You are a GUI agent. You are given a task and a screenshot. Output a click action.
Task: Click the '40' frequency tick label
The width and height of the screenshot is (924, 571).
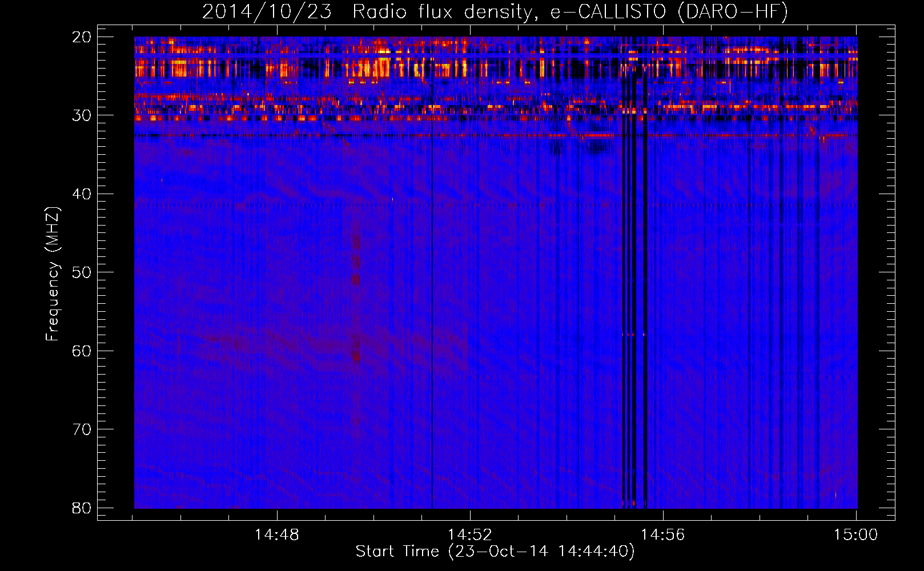pyautogui.click(x=82, y=194)
